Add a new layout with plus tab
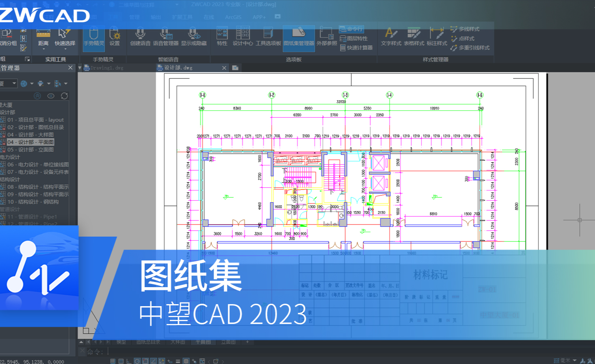The image size is (595, 364). point(247,342)
